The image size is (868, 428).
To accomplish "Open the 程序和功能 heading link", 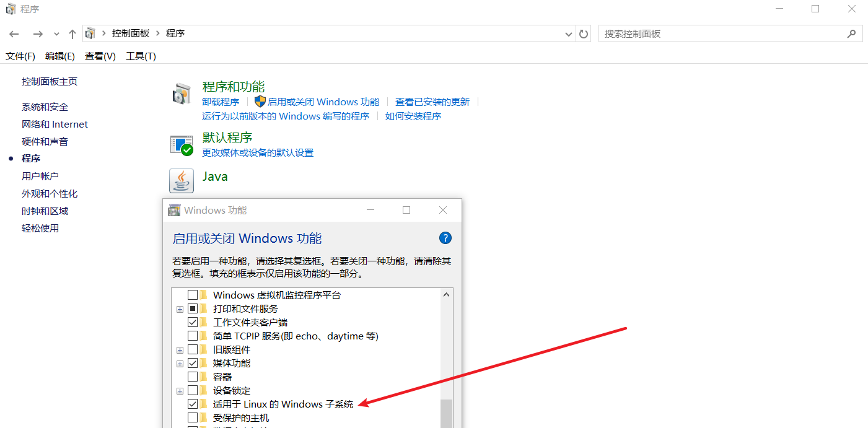I will [x=234, y=87].
